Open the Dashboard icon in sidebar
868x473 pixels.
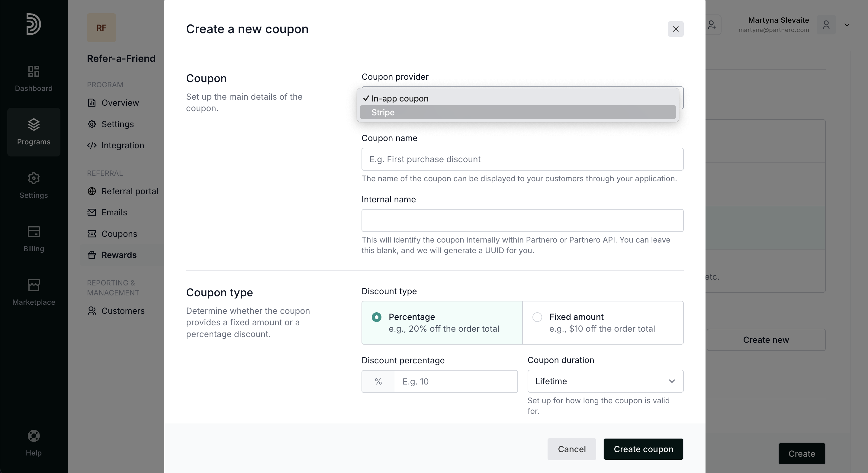coord(33,71)
